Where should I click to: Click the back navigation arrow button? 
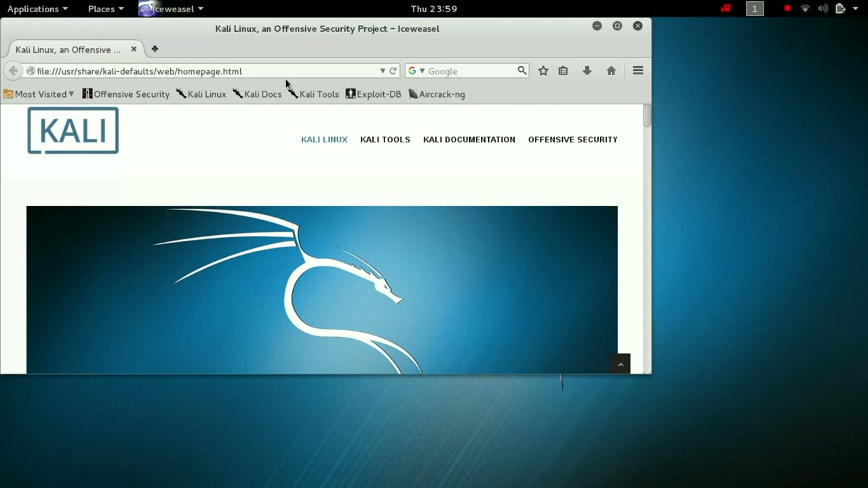tap(13, 70)
